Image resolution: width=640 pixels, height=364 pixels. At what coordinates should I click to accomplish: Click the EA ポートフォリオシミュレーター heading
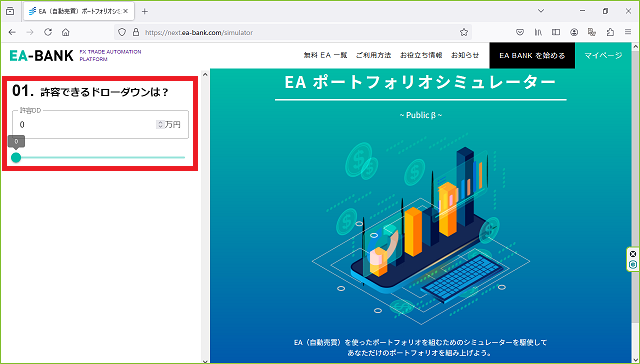420,82
